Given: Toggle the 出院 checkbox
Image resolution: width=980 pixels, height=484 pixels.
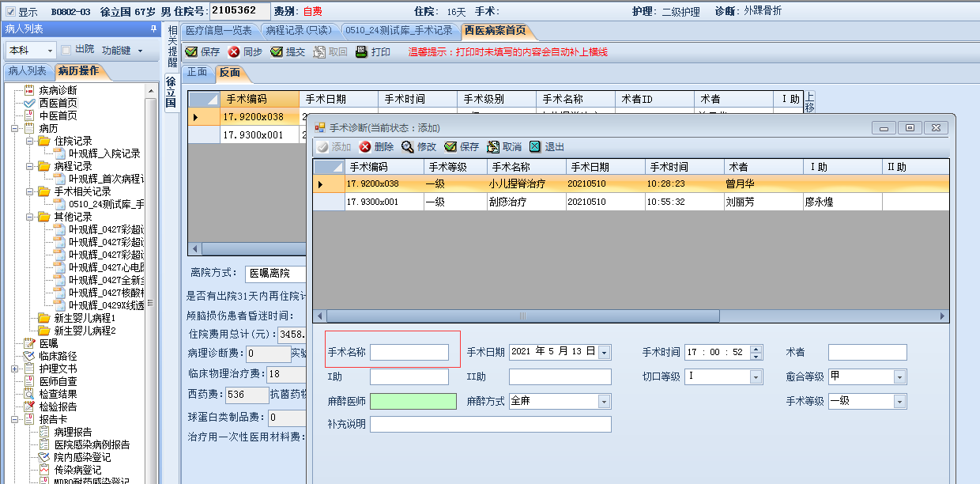Looking at the screenshot, I should point(66,50).
